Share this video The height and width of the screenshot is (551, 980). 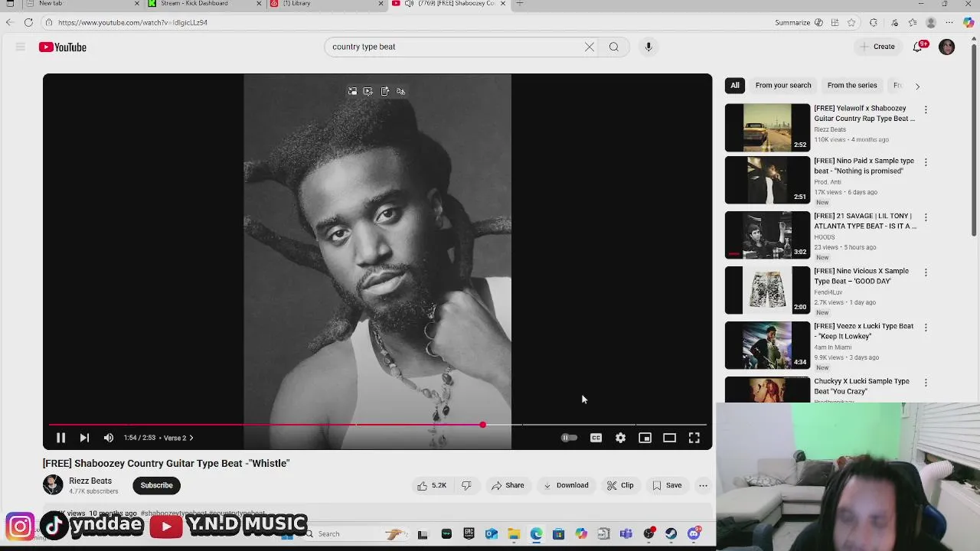[x=508, y=485]
